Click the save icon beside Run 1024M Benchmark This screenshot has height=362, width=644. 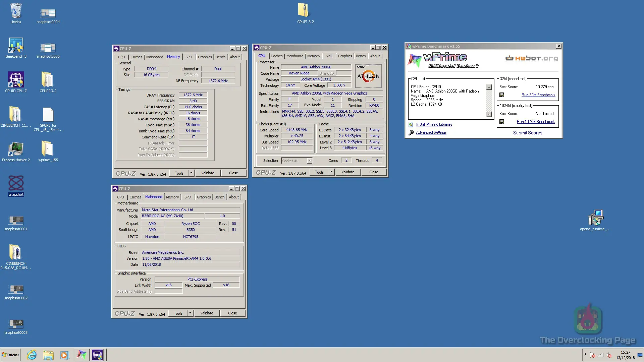click(x=502, y=122)
